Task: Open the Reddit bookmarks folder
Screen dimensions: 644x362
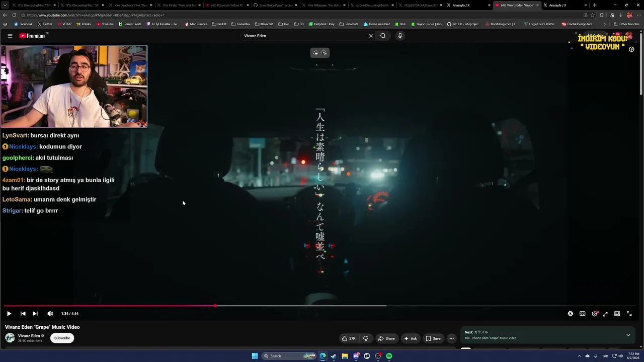Action: click(x=219, y=24)
